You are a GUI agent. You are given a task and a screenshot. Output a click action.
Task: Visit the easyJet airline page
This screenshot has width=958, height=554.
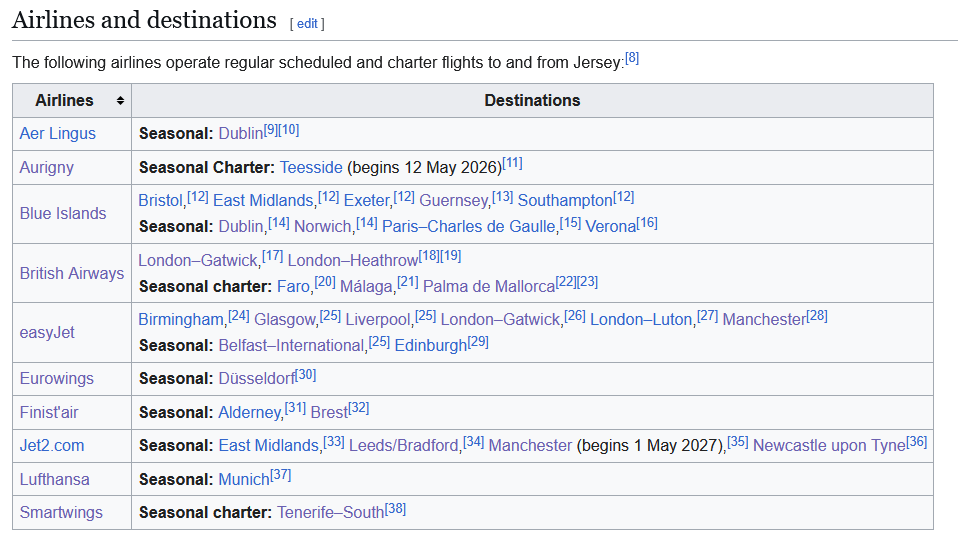pos(47,332)
